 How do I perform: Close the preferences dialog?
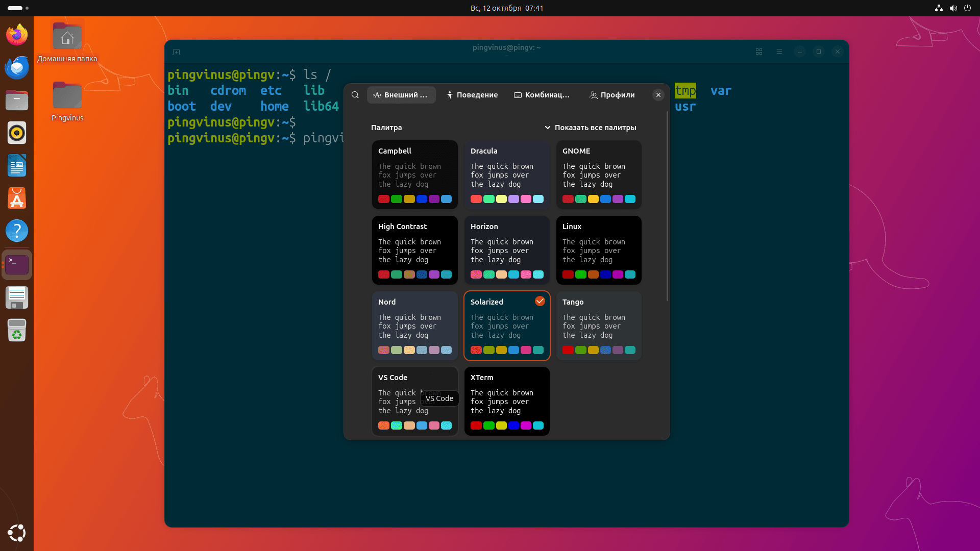tap(658, 95)
